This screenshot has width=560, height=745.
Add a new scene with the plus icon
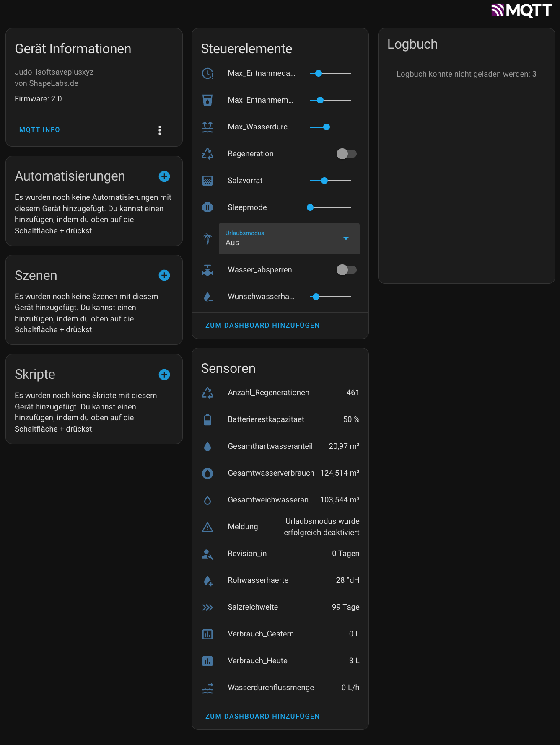tap(164, 275)
